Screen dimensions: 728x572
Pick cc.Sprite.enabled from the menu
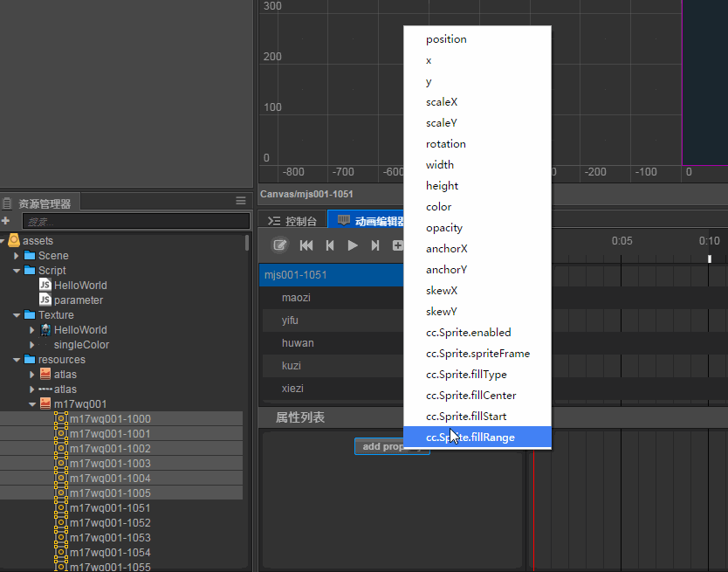coord(477,332)
